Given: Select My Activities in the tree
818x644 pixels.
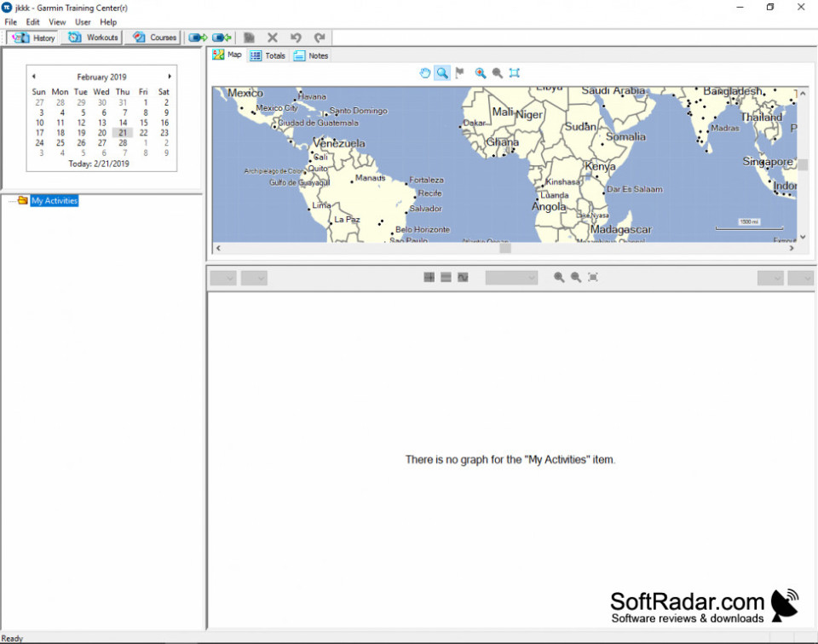Looking at the screenshot, I should (55, 201).
